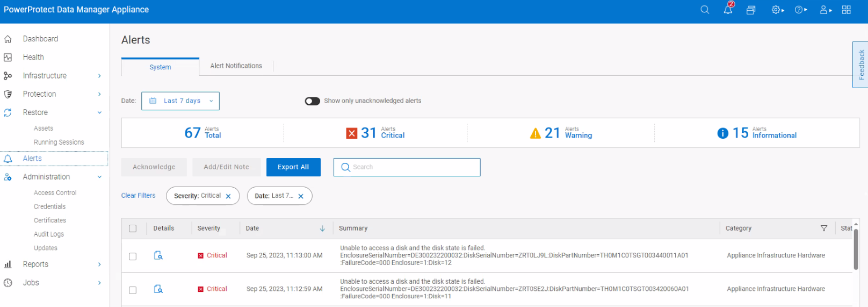Switch to Alert Notifications tab
The image size is (868, 307).
tap(236, 66)
